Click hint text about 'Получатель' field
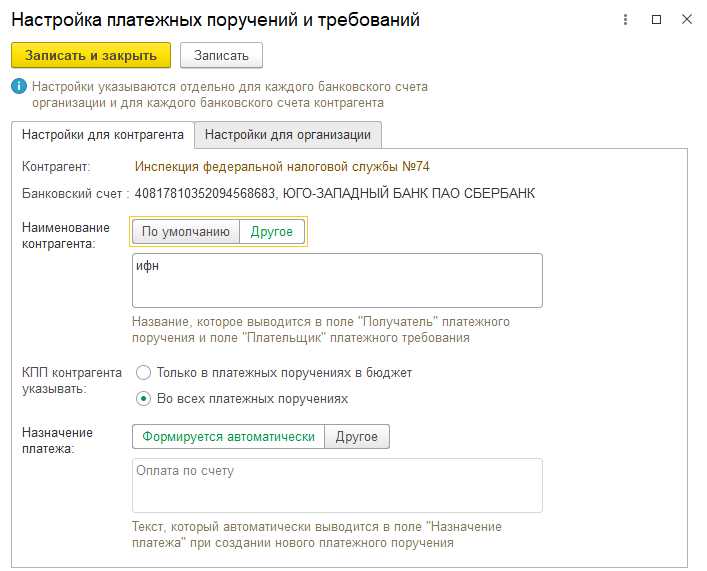This screenshot has width=707, height=571. point(321,330)
